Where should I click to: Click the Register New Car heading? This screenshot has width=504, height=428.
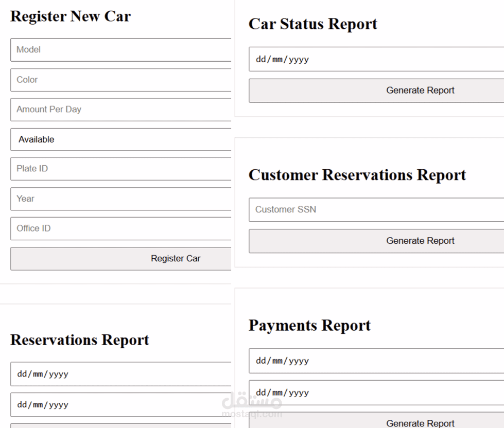point(70,16)
